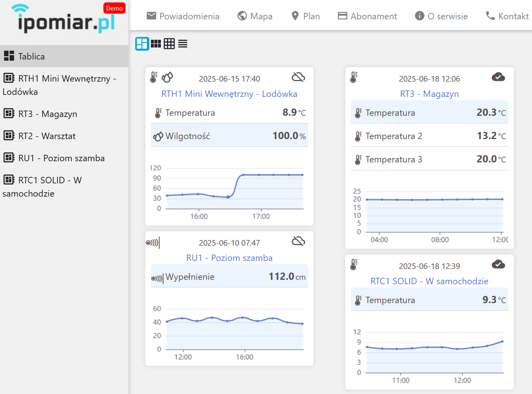Go to Abonament section
The image size is (532, 394).
tap(367, 16)
